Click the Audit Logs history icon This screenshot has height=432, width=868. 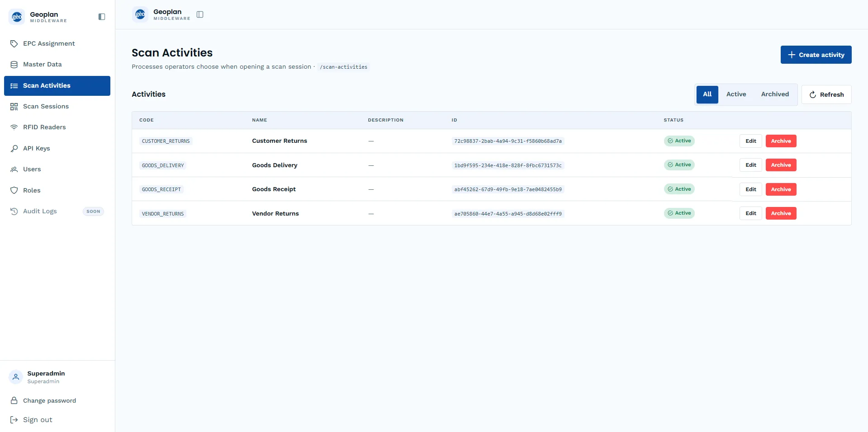14,211
